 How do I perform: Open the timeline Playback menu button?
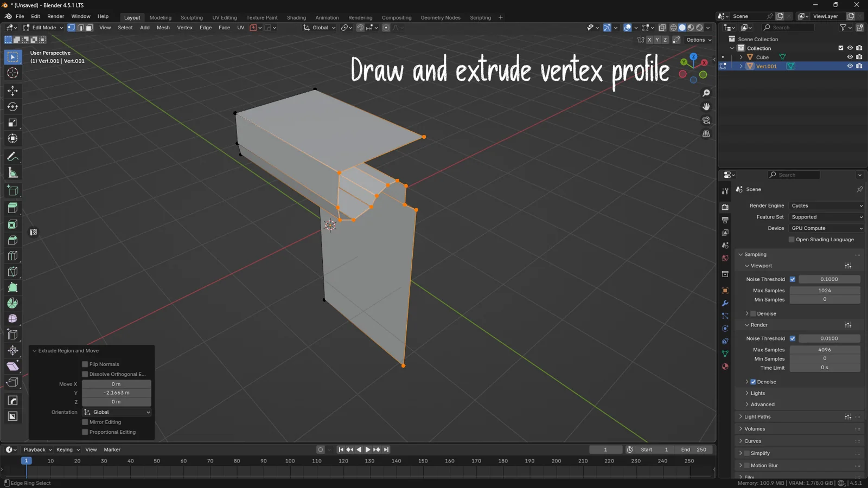click(37, 450)
